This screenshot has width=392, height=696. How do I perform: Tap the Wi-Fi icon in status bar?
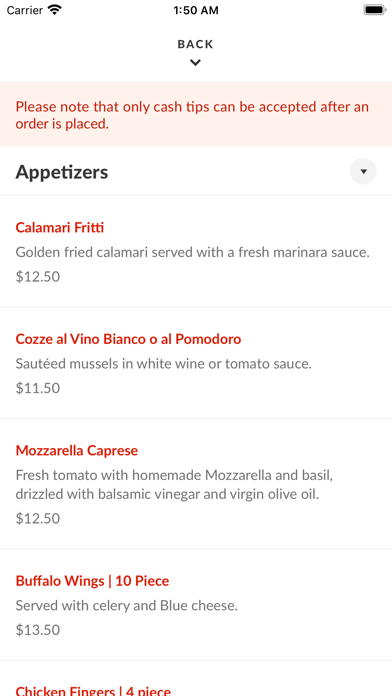tap(55, 10)
